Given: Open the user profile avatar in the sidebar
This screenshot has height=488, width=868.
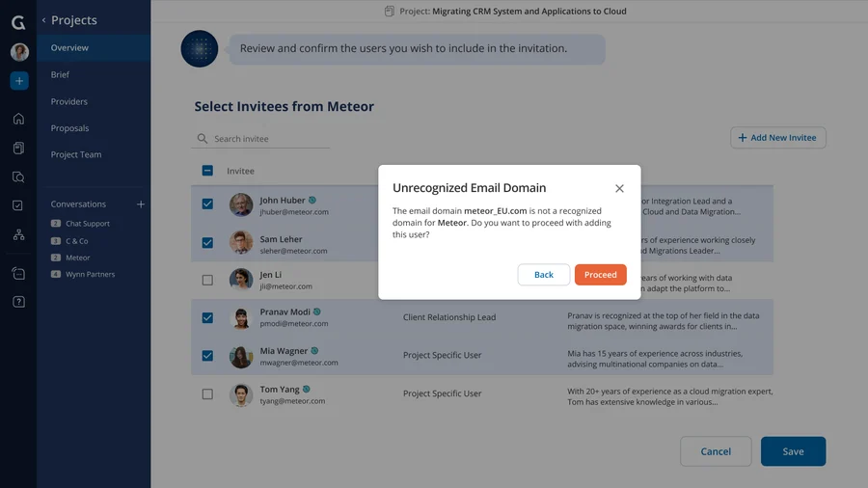Looking at the screenshot, I should (x=19, y=52).
